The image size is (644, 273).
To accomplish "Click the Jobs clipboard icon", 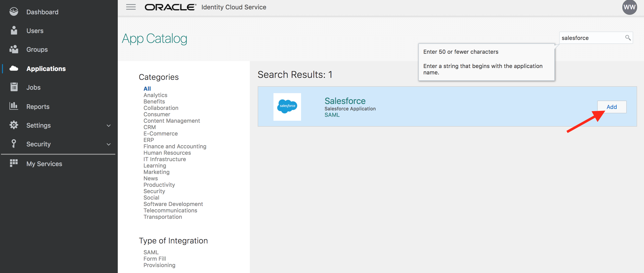I will (x=14, y=87).
